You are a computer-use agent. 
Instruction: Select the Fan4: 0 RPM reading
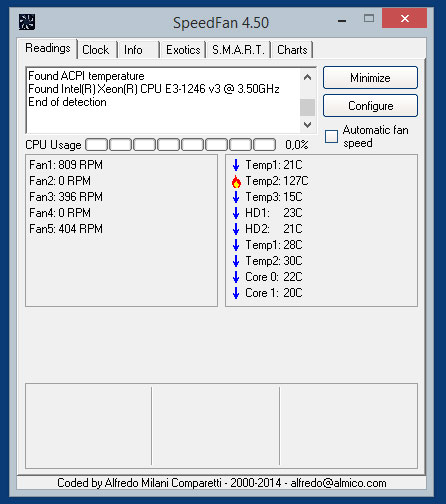(x=60, y=213)
